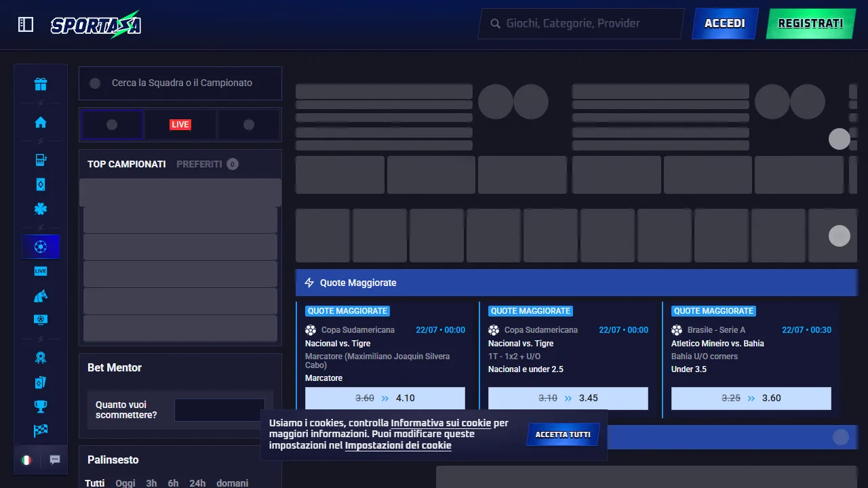Open the Informativa sui cookie link
This screenshot has height=488, width=868.
pyautogui.click(x=441, y=423)
